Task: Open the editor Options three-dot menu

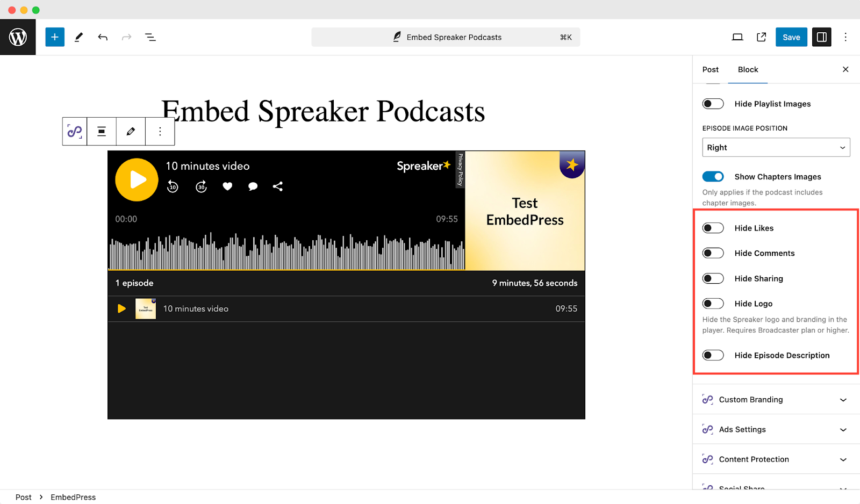Action: (x=845, y=37)
